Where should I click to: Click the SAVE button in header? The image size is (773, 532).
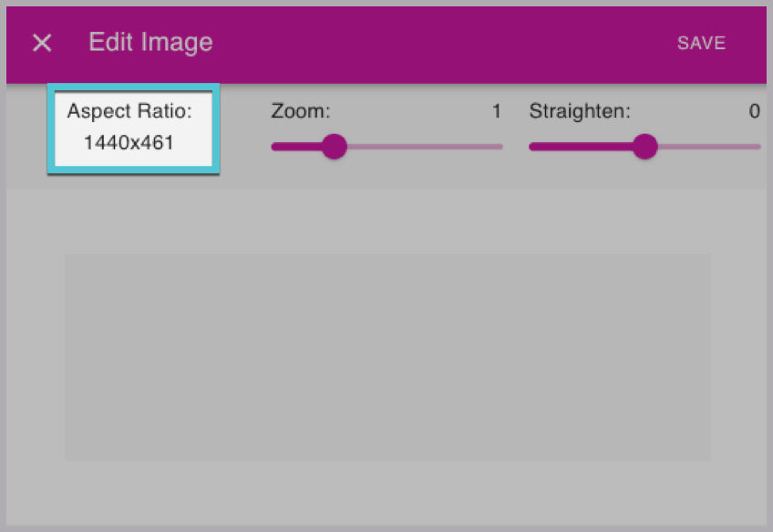tap(701, 43)
